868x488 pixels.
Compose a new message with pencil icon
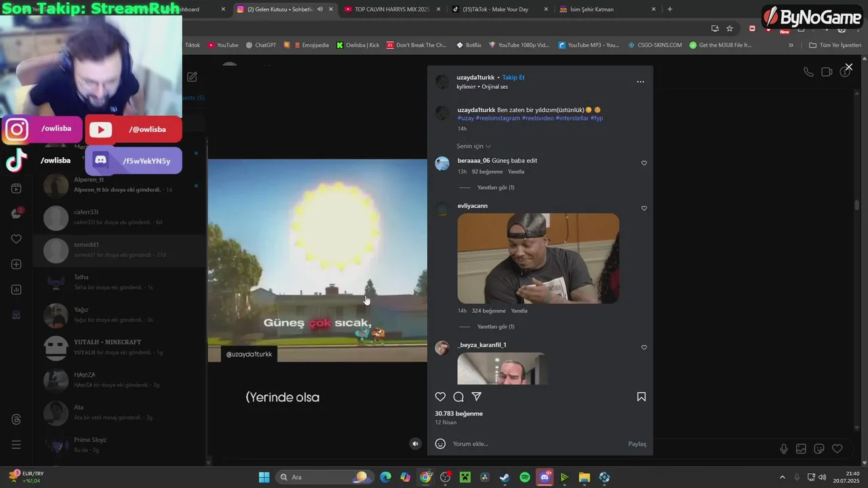pos(192,77)
